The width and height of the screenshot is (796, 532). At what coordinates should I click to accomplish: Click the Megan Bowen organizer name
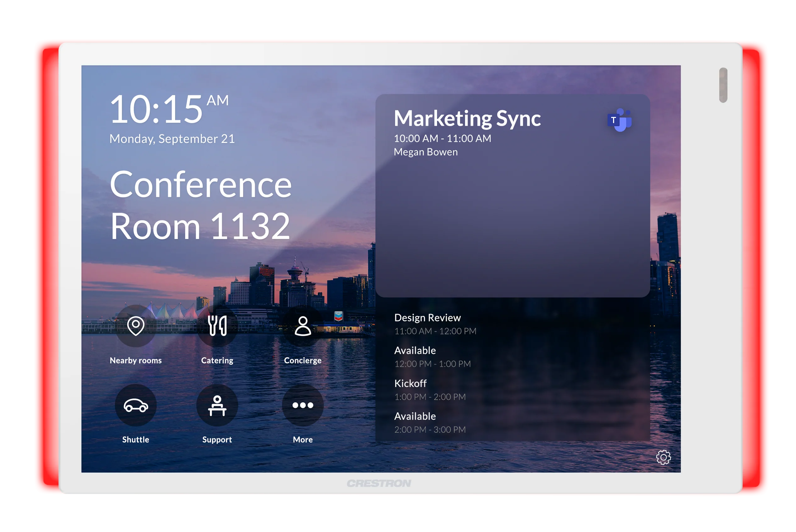point(426,152)
